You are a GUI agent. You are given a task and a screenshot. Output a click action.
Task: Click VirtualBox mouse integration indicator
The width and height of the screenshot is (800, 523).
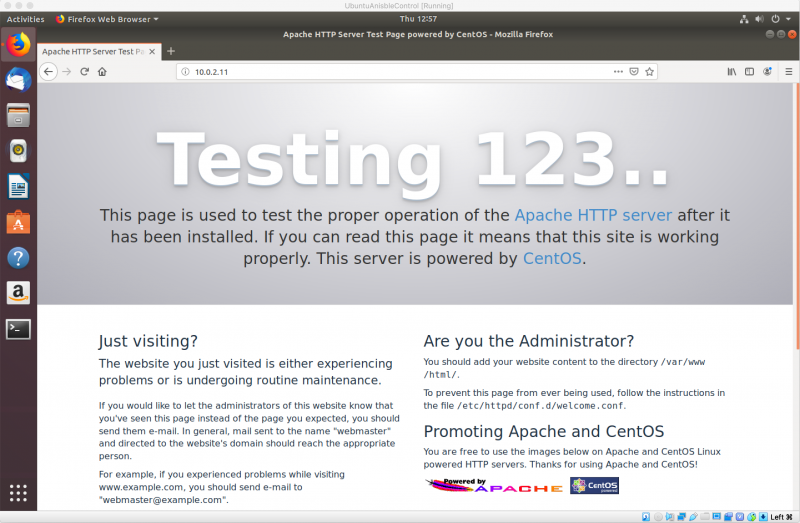pos(751,517)
